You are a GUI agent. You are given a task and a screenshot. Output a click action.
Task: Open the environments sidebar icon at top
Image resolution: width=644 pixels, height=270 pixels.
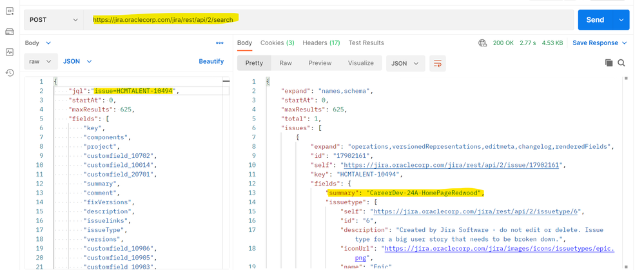(10, 11)
